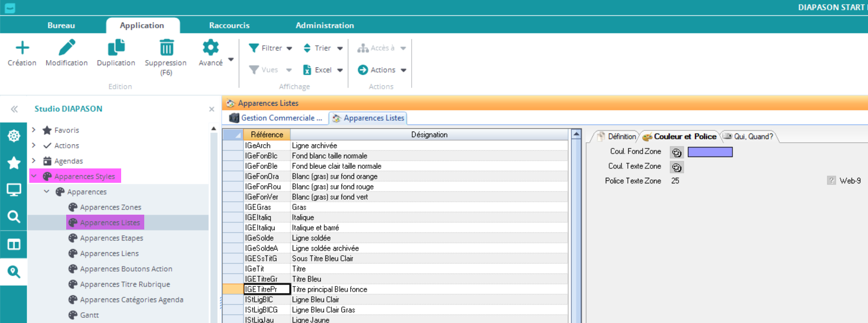This screenshot has width=868, height=323.
Task: Open the Filtrer dropdown
Action: click(x=271, y=48)
